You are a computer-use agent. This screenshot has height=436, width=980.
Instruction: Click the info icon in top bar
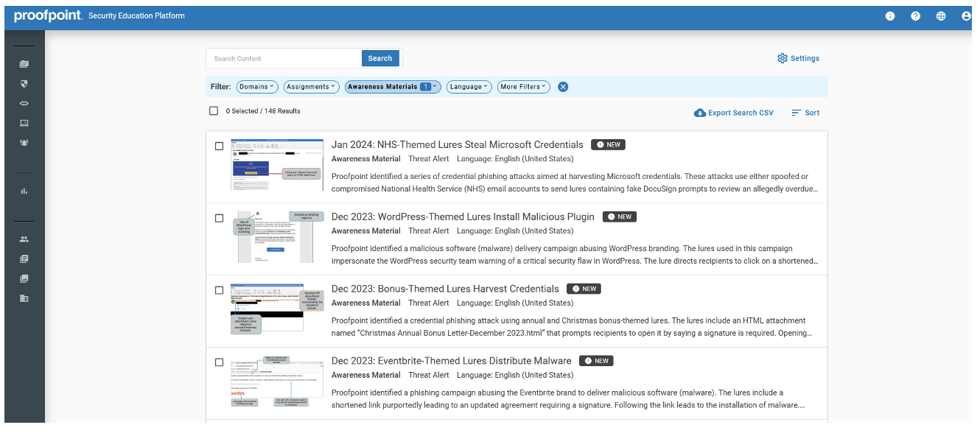click(890, 16)
